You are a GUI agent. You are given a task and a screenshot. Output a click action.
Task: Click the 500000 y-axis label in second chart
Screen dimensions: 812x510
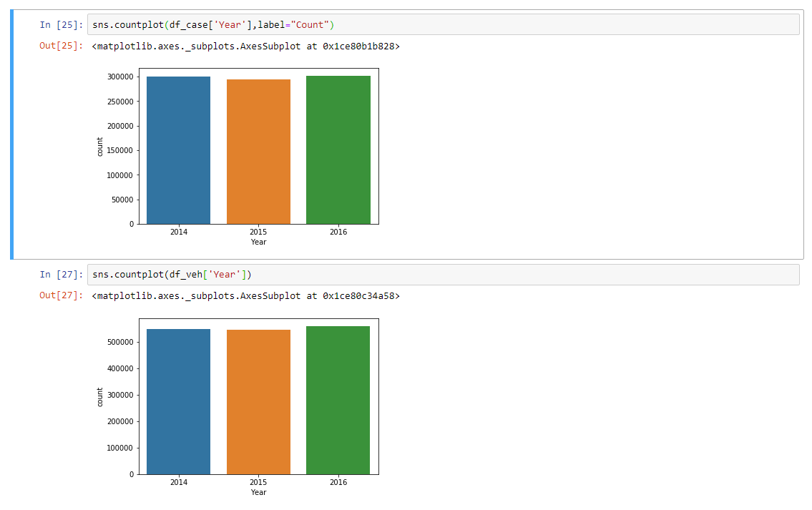click(120, 342)
